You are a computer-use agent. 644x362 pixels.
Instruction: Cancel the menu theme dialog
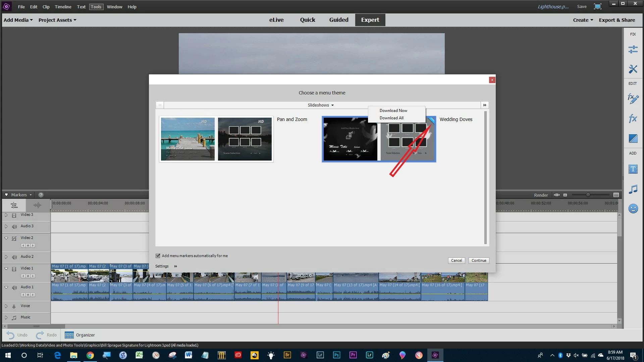[456, 260]
